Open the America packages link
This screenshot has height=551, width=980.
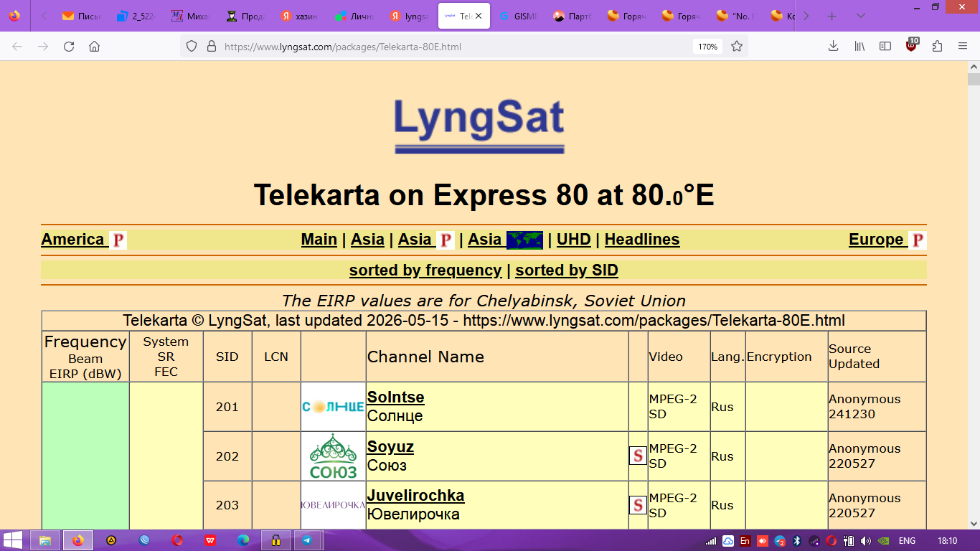pyautogui.click(x=84, y=240)
